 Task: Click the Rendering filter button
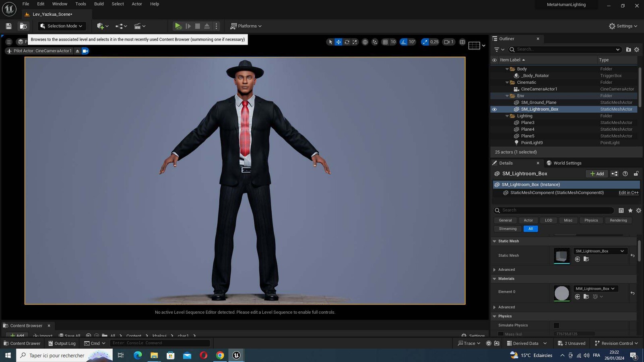pos(618,220)
